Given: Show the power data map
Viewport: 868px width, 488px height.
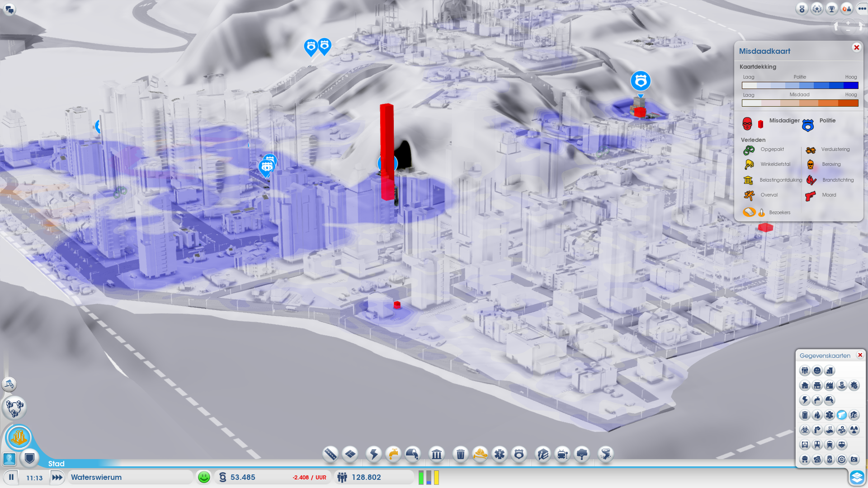Looking at the screenshot, I should tap(805, 400).
